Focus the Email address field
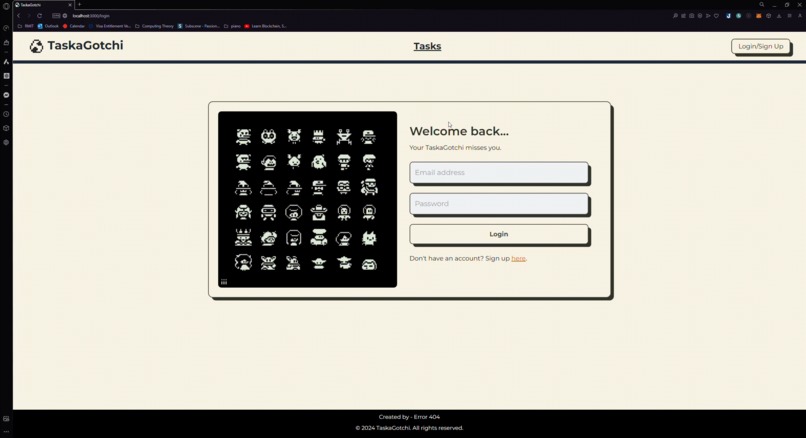Image resolution: width=806 pixels, height=438 pixels. (x=499, y=173)
